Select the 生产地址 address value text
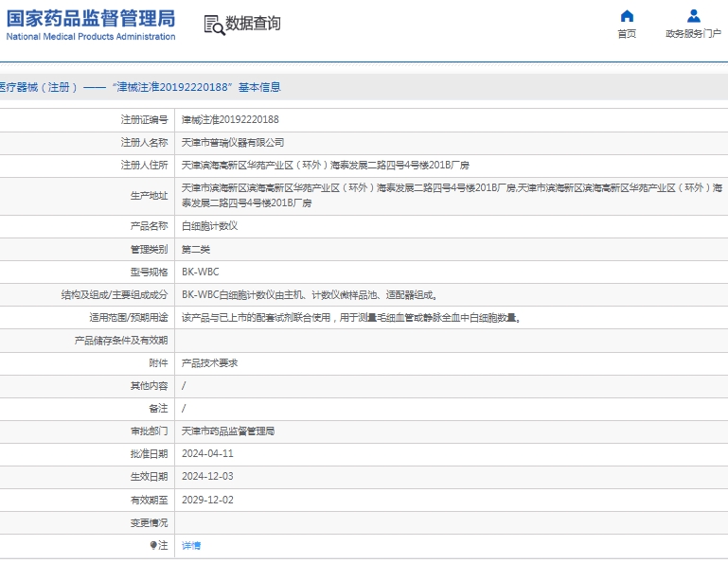This screenshot has height=563, width=728. (452, 196)
